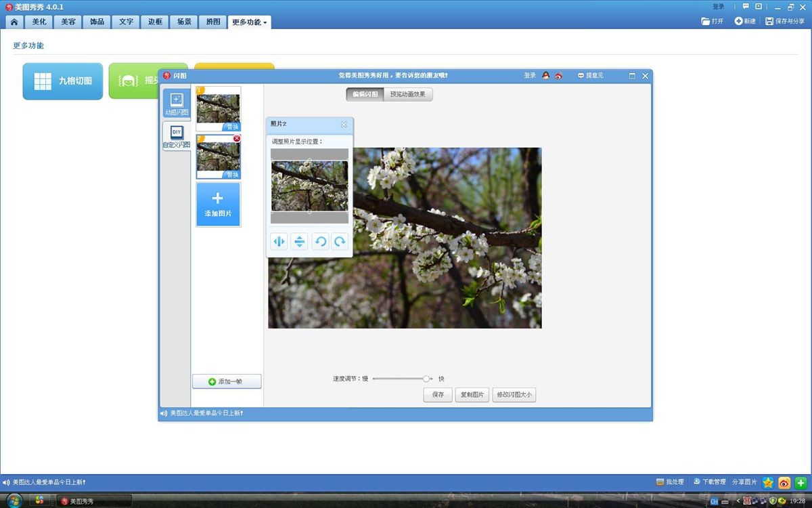Rotate photo counterclockwise icon
The height and width of the screenshot is (508, 812).
(320, 241)
